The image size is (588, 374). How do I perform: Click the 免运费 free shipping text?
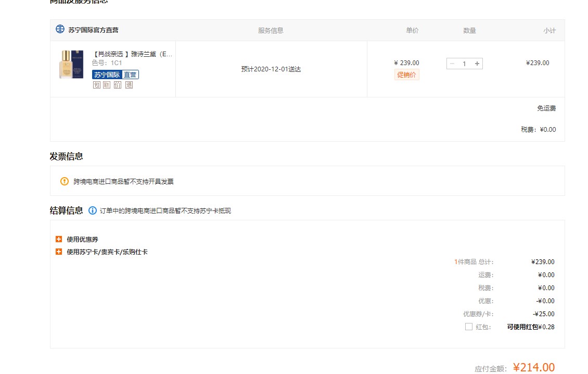coord(546,108)
